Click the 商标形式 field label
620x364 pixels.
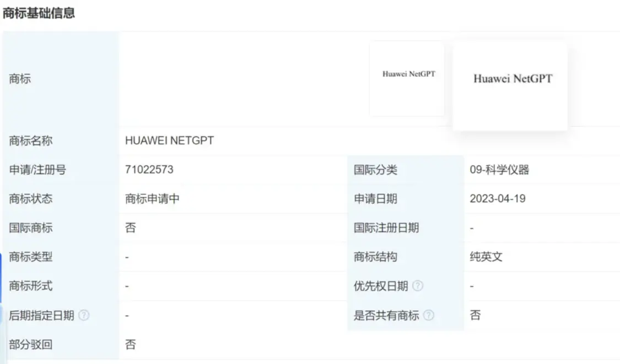tap(31, 286)
